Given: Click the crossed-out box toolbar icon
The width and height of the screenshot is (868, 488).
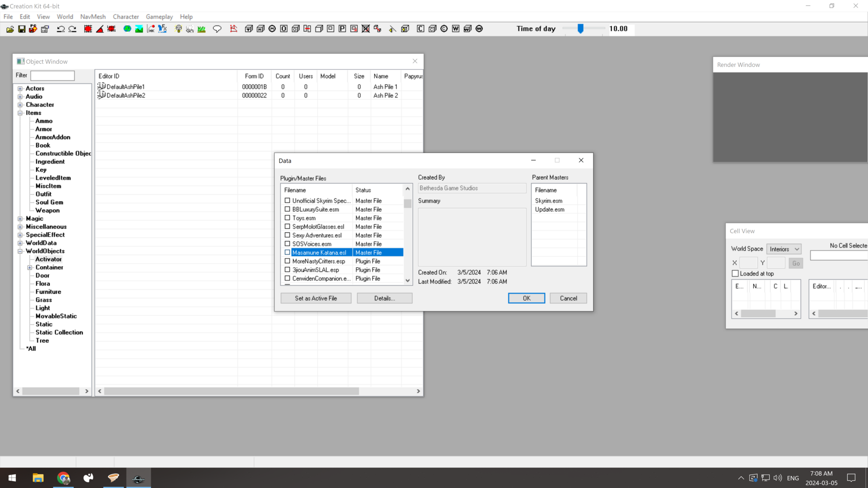Looking at the screenshot, I should pos(366,29).
